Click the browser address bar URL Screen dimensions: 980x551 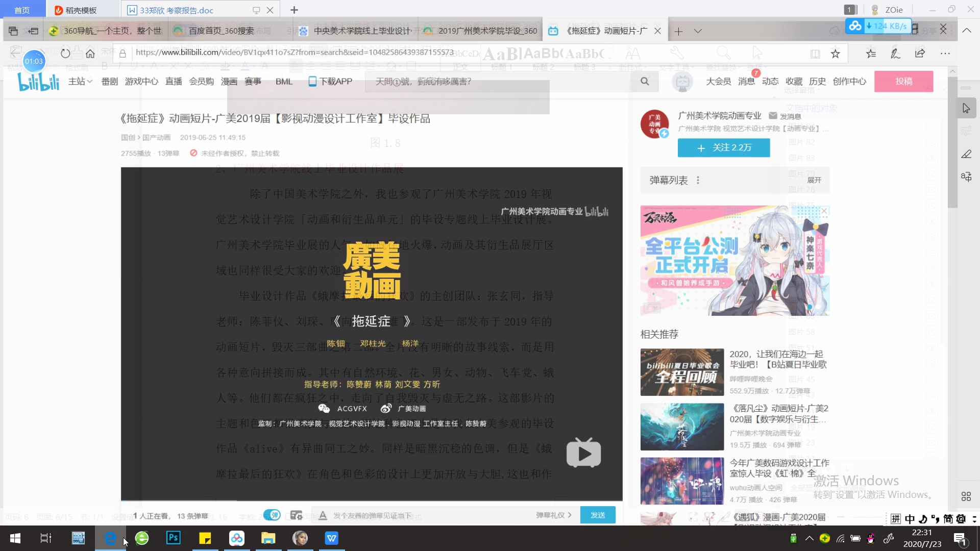(295, 52)
